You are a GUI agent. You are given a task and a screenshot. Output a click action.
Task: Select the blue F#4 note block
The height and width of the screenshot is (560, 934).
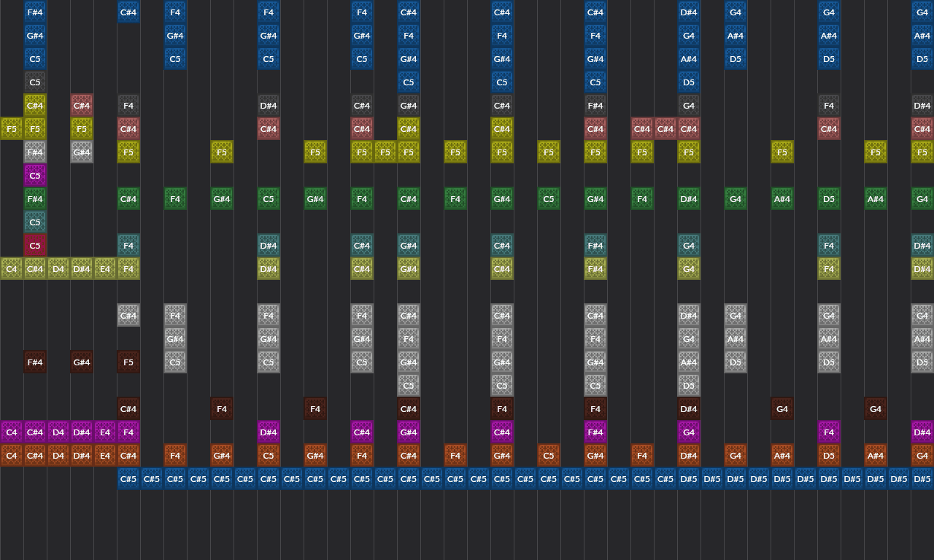35,12
